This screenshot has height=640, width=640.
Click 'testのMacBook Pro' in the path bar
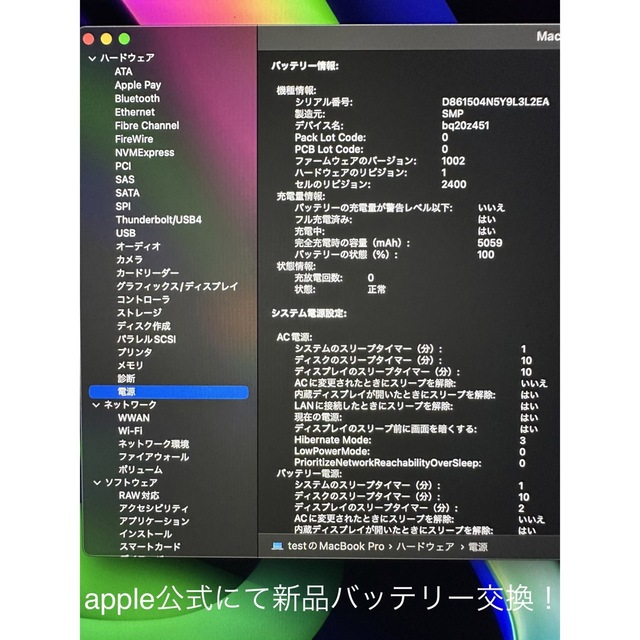[336, 546]
